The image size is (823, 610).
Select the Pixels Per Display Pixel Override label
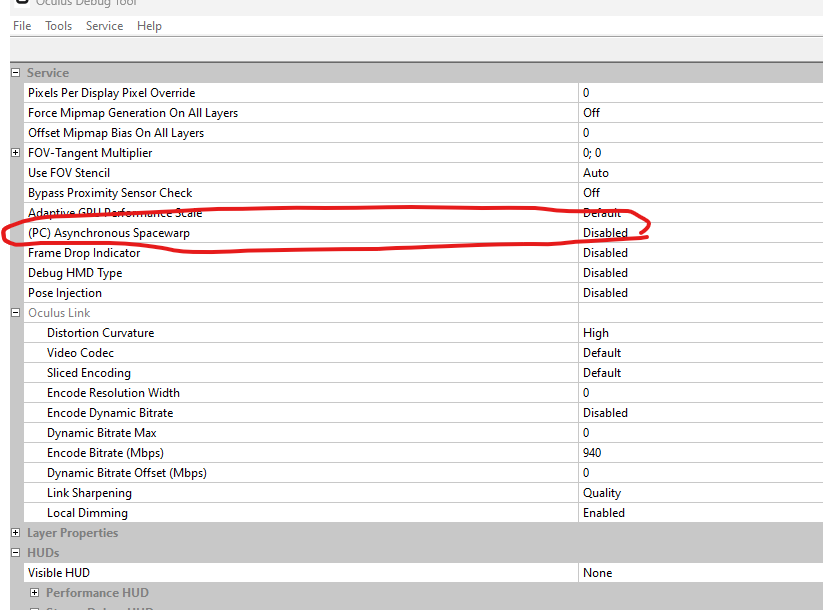tap(112, 93)
